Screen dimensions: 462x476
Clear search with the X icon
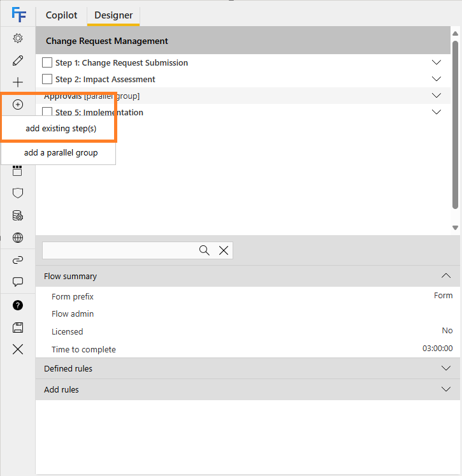click(x=224, y=250)
